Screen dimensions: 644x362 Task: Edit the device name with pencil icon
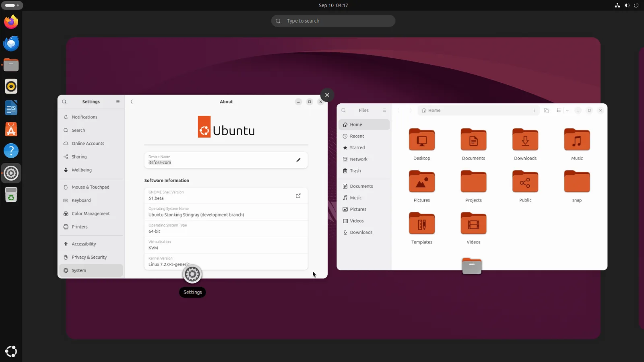coord(298,160)
